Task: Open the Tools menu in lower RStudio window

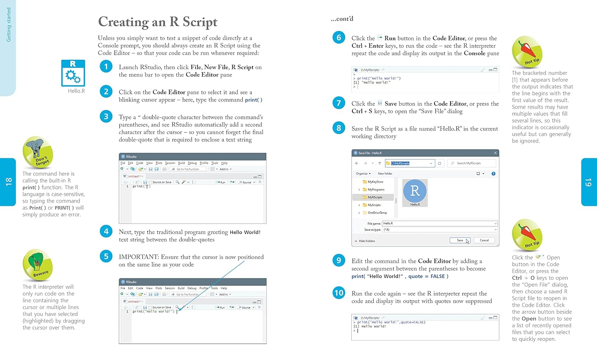Action: [214, 288]
